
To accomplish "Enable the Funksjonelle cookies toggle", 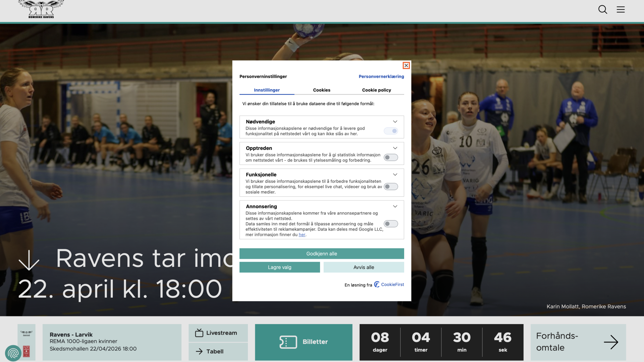I will (391, 187).
